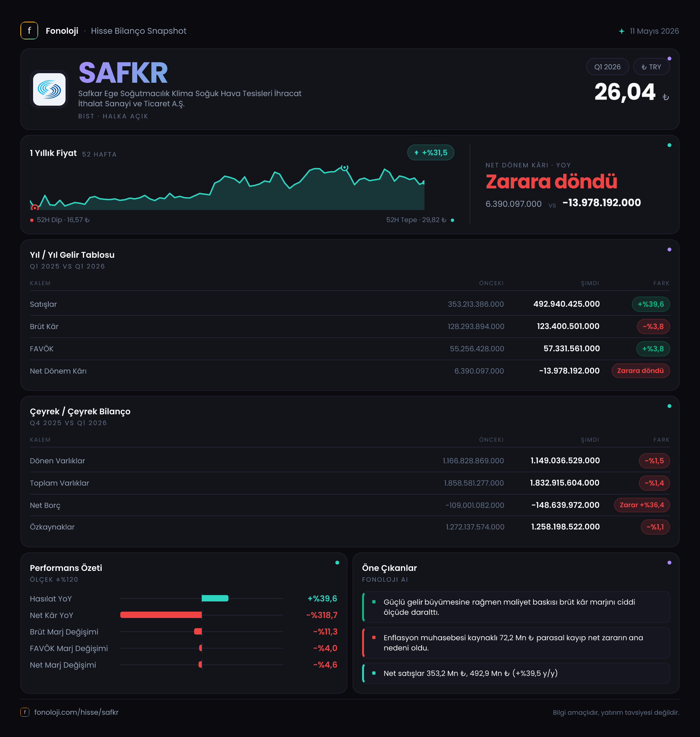Click the SAFKR ticker heading

coord(123,73)
